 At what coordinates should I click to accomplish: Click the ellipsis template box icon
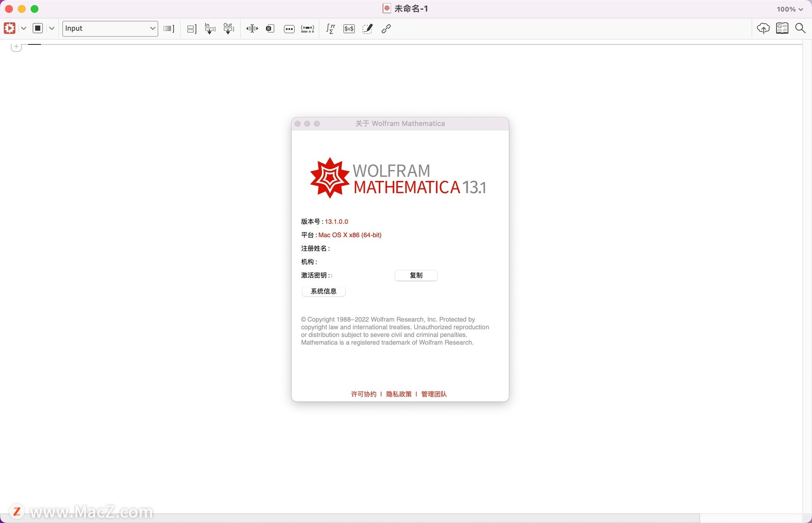click(289, 29)
